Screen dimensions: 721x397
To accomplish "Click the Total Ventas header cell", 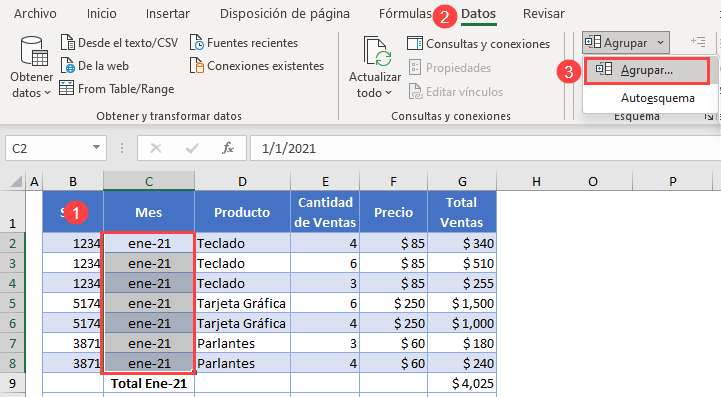I will 462,212.
